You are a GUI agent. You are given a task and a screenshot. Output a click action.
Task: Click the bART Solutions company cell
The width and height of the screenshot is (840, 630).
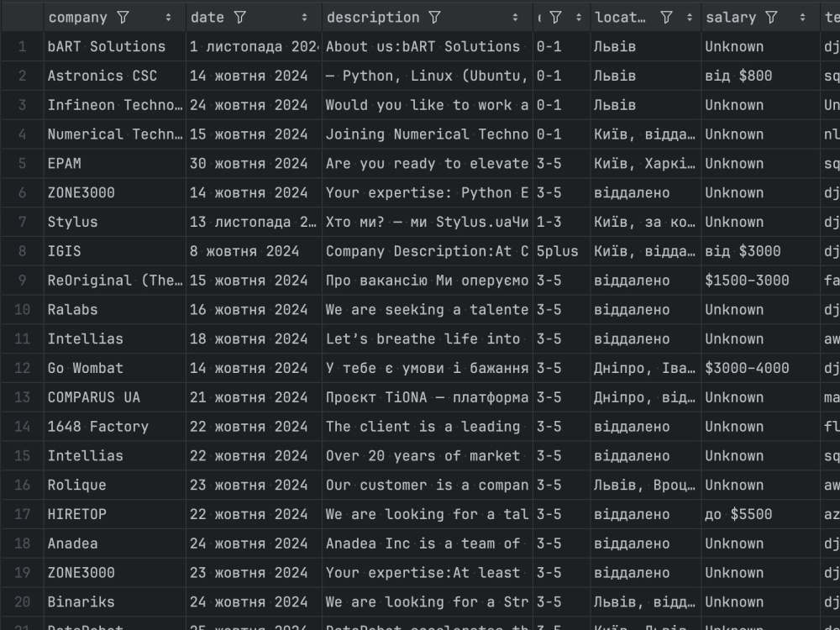[114, 46]
